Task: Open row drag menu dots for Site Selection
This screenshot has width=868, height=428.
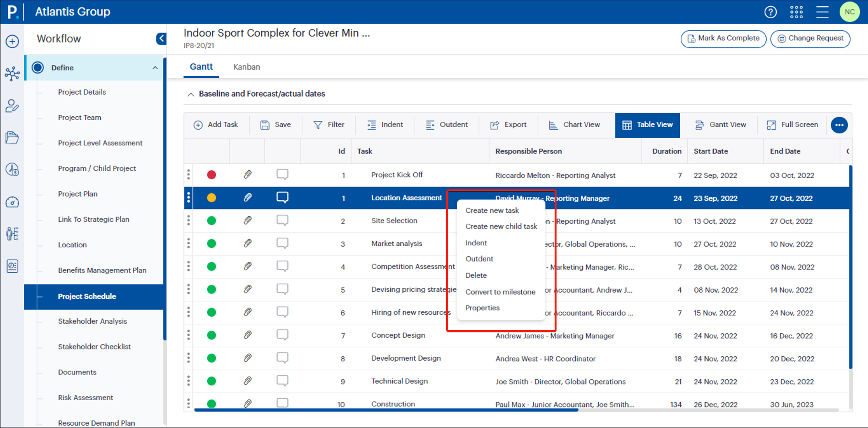Action: pos(189,220)
